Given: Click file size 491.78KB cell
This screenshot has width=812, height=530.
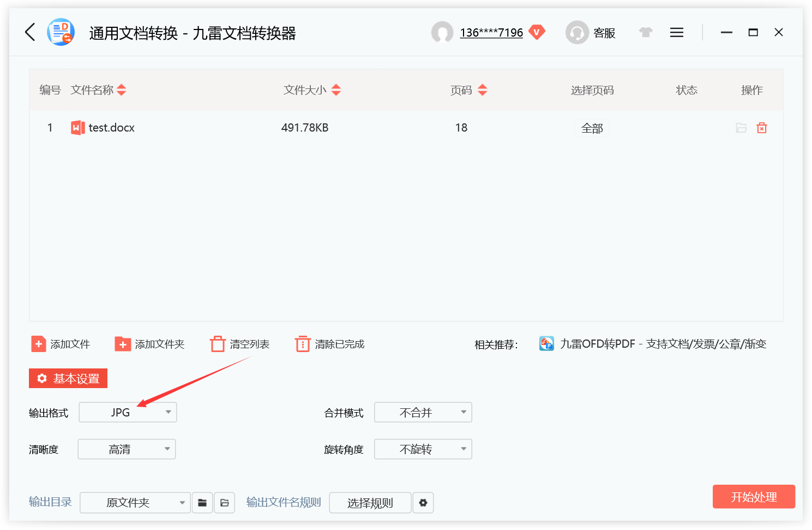Looking at the screenshot, I should (x=305, y=128).
